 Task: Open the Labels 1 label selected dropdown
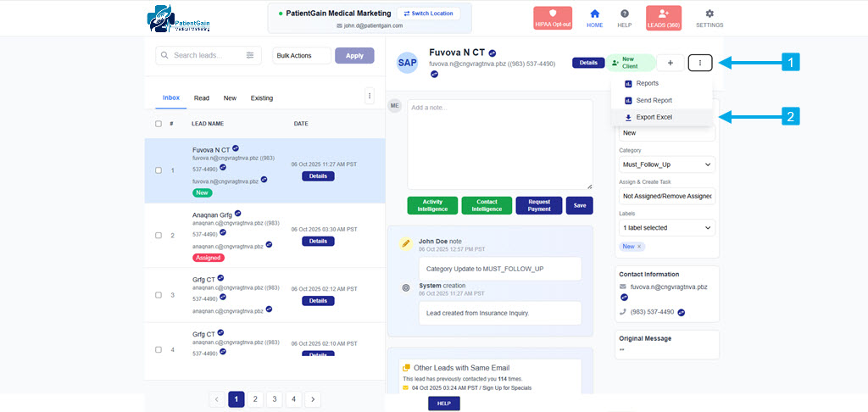click(x=666, y=227)
